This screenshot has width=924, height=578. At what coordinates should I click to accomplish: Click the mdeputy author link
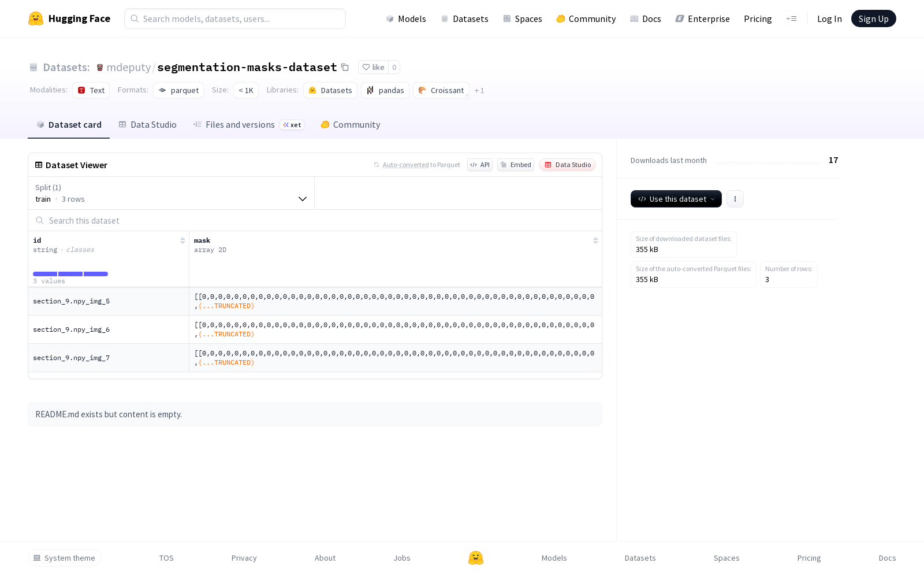[x=128, y=68]
